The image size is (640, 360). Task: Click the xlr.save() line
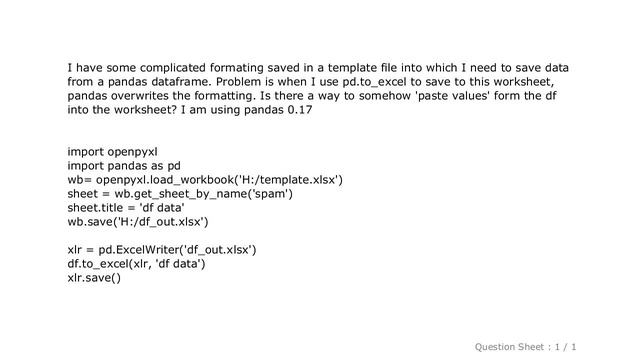[94, 278]
